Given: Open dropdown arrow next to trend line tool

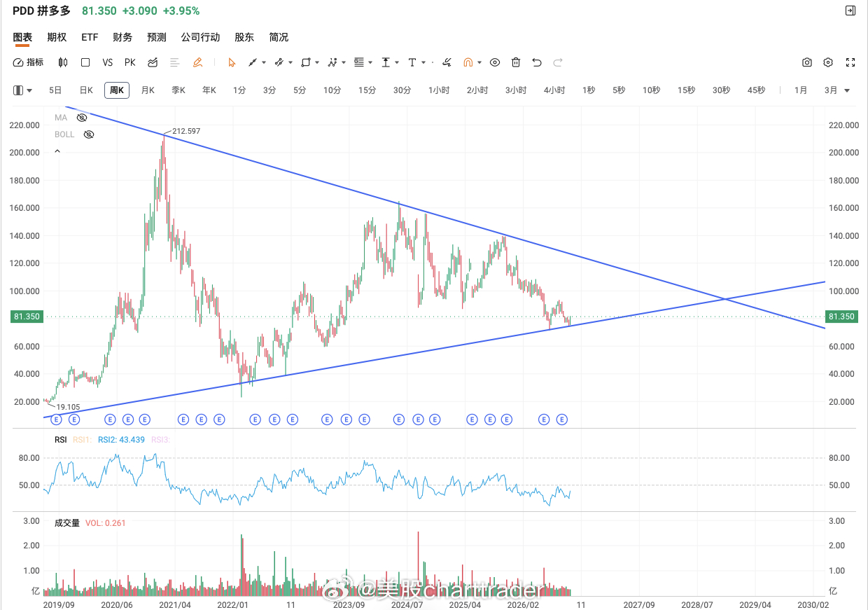Looking at the screenshot, I should (x=264, y=62).
